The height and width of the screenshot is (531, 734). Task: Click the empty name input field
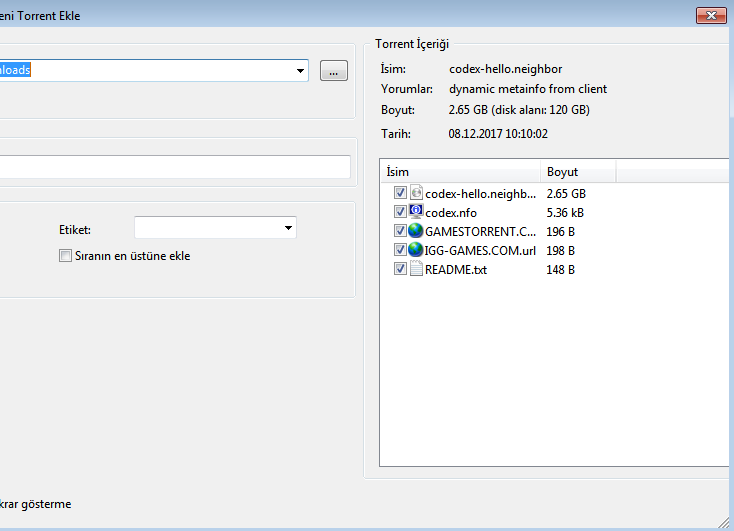coord(175,167)
